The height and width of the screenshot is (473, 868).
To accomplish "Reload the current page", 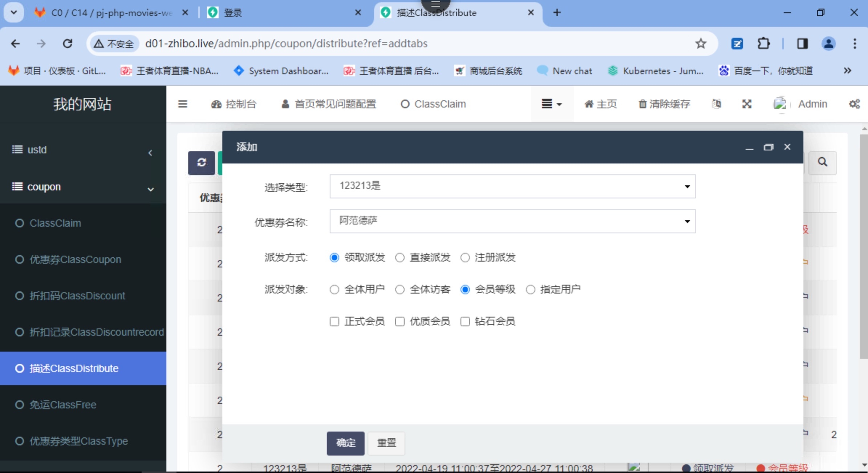I will (x=68, y=44).
